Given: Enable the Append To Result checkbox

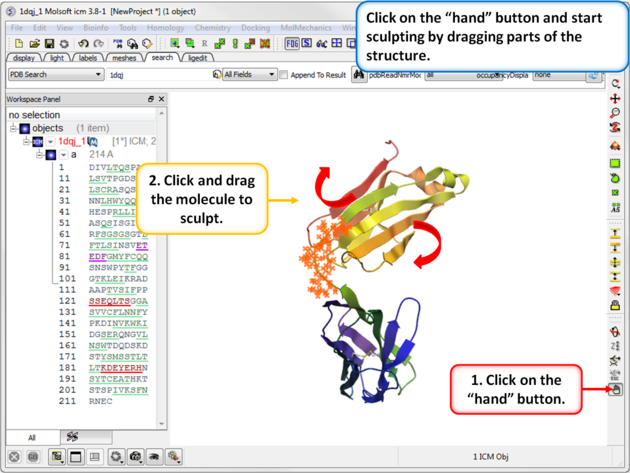Looking at the screenshot, I should (284, 75).
